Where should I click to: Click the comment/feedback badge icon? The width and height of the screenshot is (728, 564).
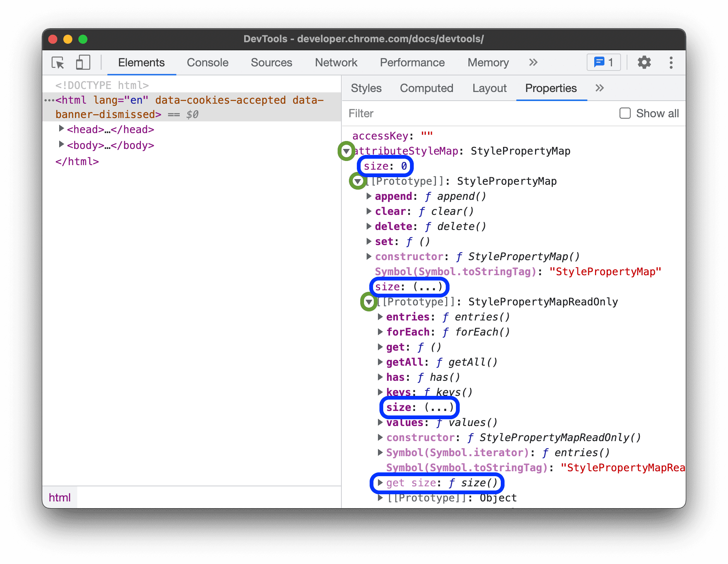(603, 63)
